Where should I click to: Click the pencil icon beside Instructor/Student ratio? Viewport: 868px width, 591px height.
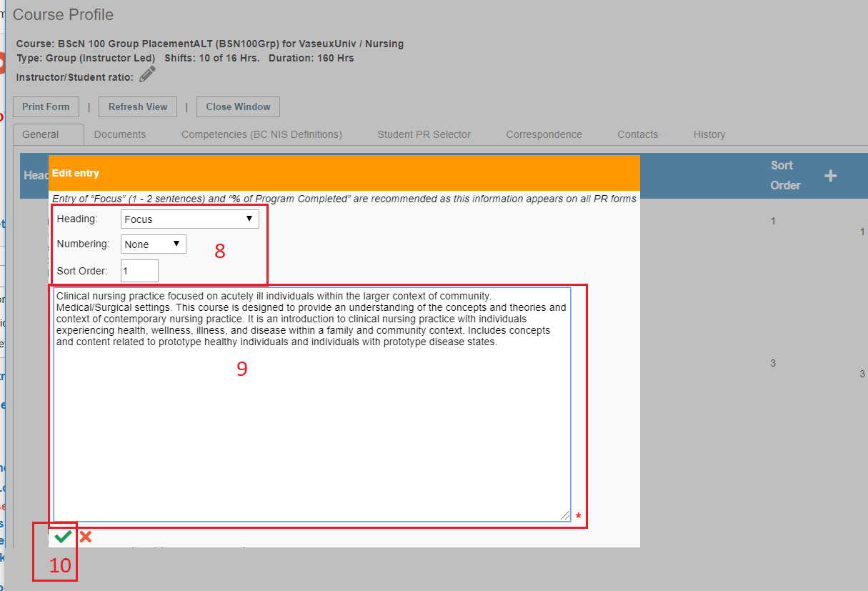pyautogui.click(x=147, y=74)
